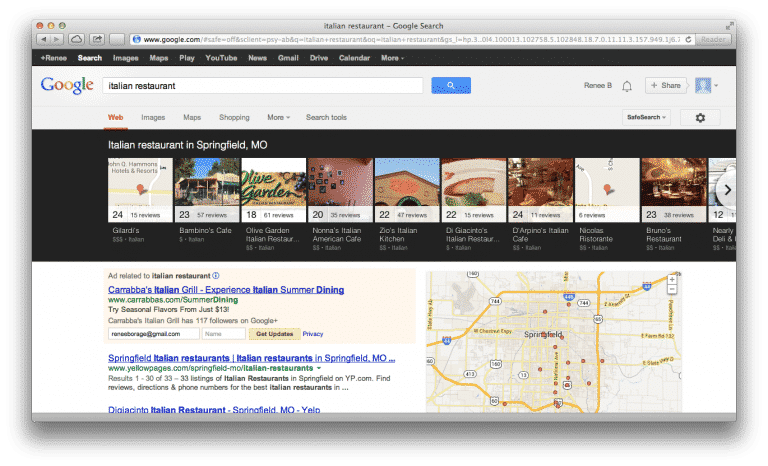Switch to the Maps results tab
Viewport: 768px width, 466px height.
coord(192,117)
